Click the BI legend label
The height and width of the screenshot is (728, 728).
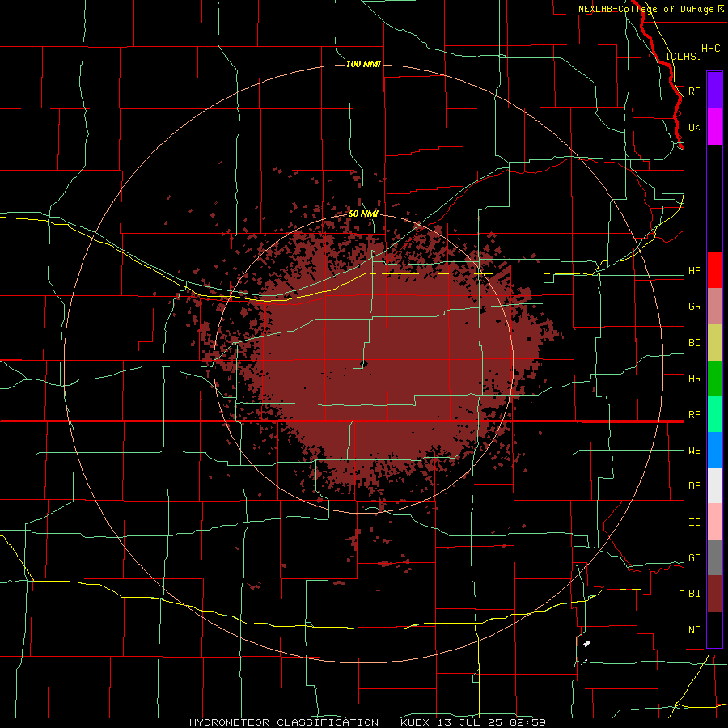pyautogui.click(x=694, y=594)
